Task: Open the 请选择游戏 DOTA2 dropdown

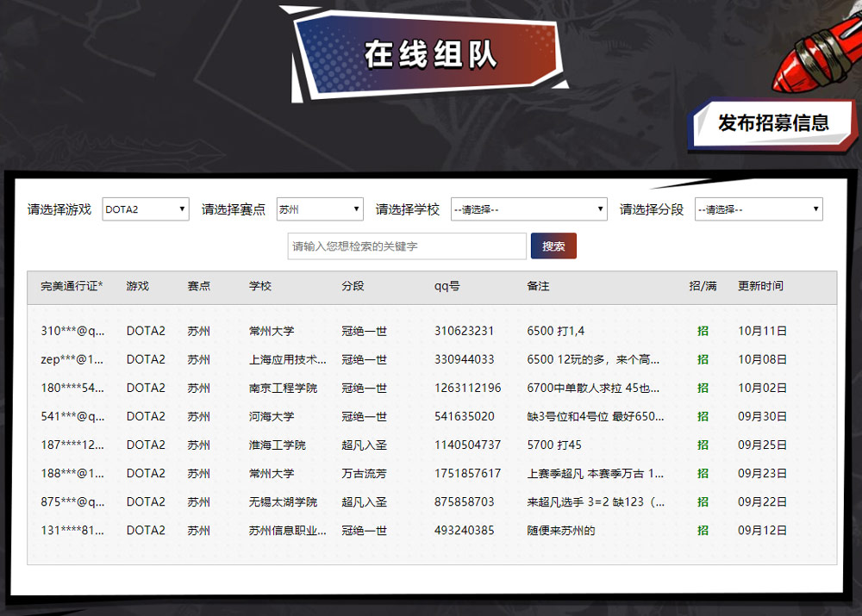Action: coord(145,208)
